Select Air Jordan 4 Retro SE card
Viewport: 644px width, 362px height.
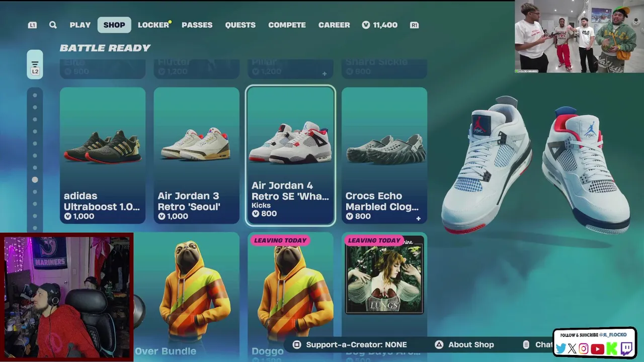pyautogui.click(x=290, y=155)
